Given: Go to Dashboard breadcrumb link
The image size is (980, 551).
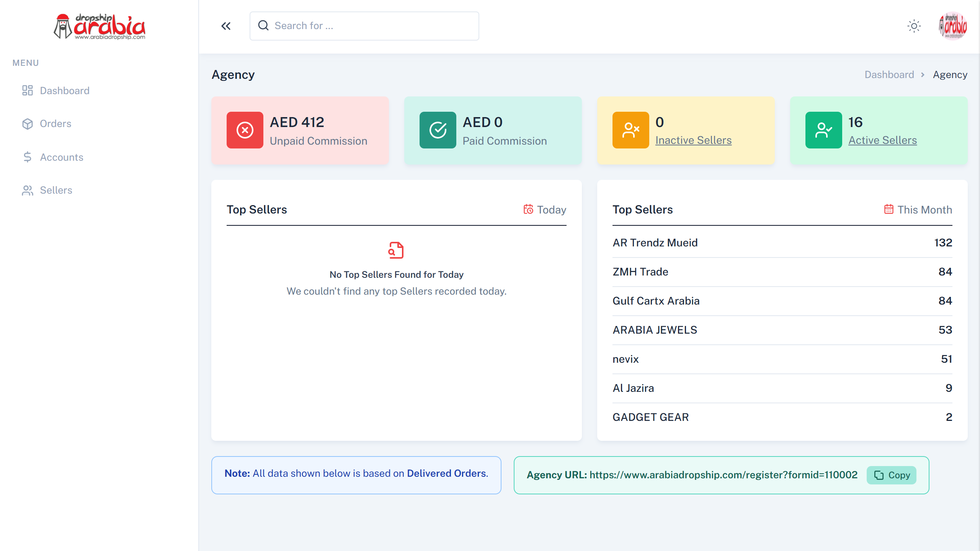Looking at the screenshot, I should [889, 75].
